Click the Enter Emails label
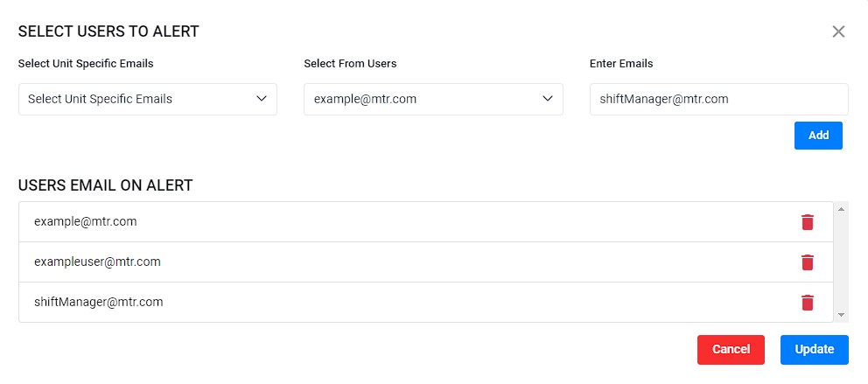The width and height of the screenshot is (868, 384). [621, 64]
